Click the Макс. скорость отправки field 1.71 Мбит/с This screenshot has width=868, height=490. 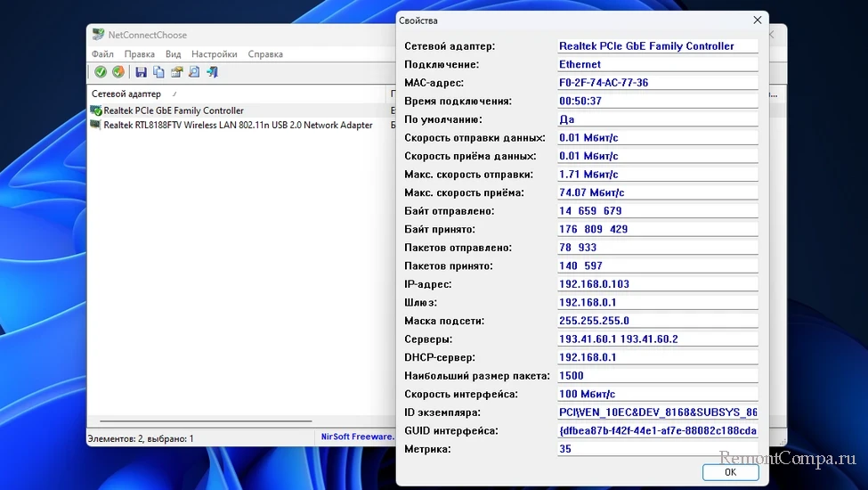tap(658, 174)
